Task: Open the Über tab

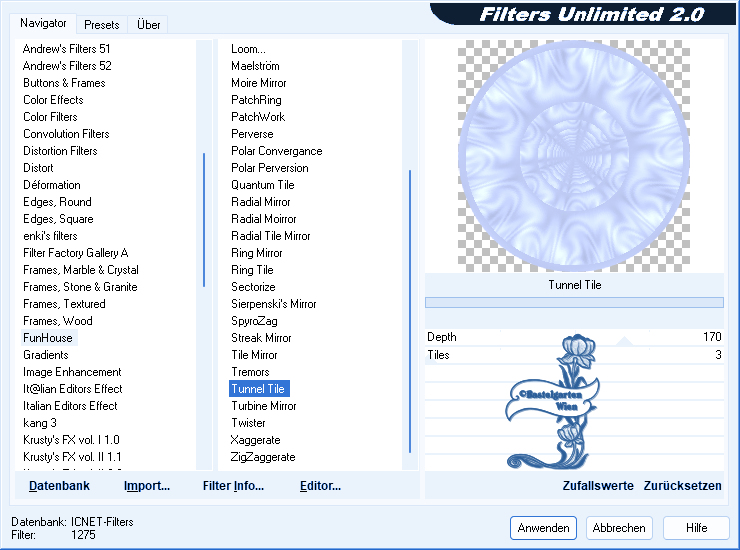Action: click(149, 24)
